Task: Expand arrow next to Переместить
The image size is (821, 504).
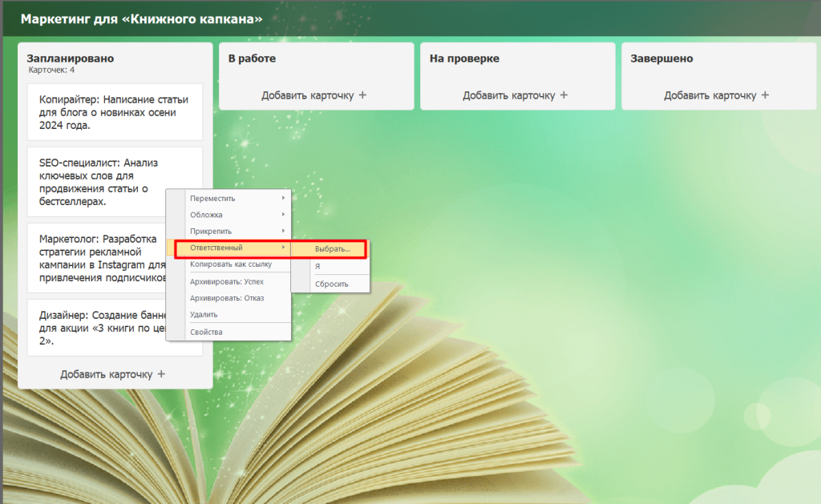Action: point(283,198)
